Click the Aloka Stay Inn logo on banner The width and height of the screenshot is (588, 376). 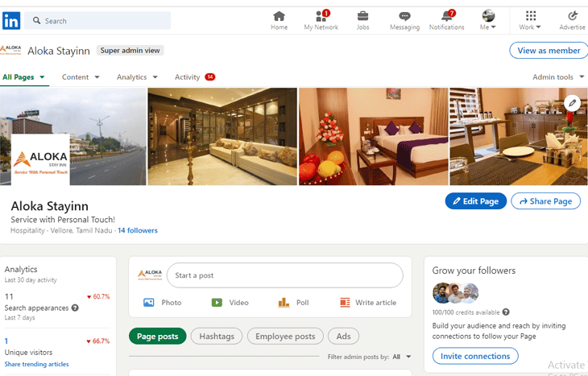pos(40,159)
